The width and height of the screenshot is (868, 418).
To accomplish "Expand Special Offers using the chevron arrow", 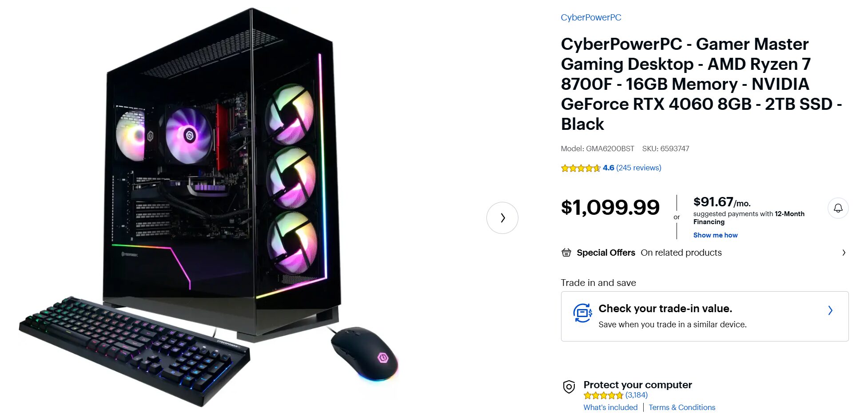I will (x=844, y=253).
